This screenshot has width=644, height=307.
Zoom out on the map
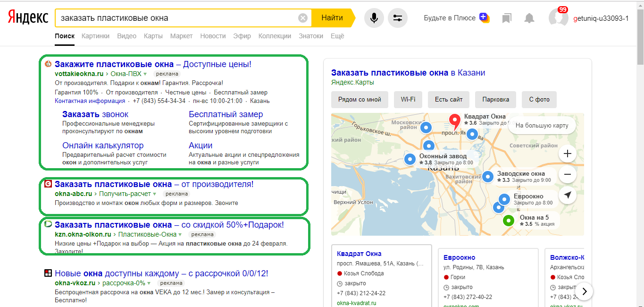coord(567,174)
